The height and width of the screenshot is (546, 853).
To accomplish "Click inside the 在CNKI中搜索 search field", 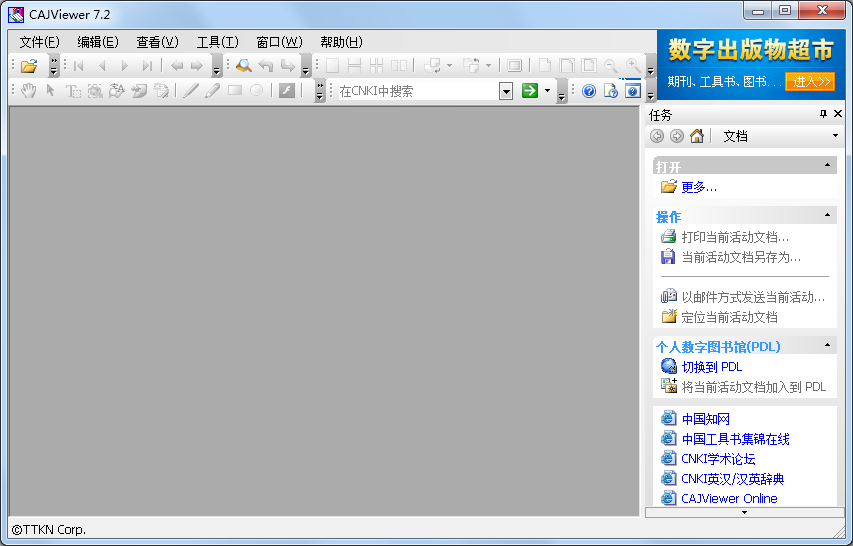I will [x=415, y=91].
